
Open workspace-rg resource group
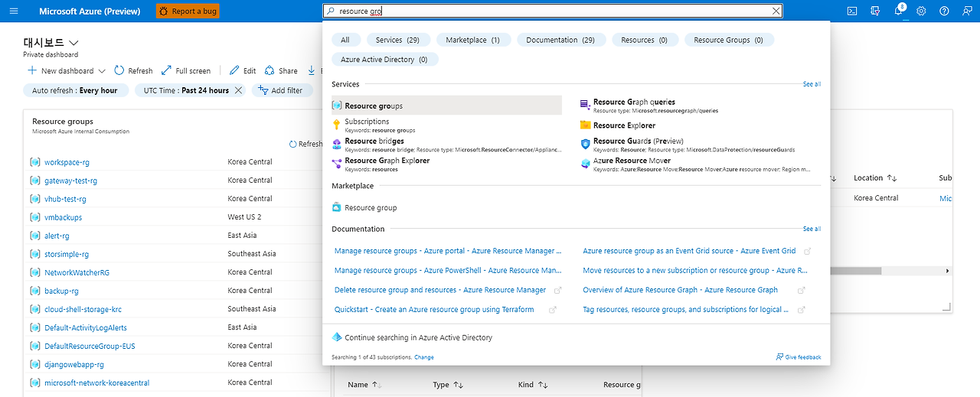coord(67,162)
